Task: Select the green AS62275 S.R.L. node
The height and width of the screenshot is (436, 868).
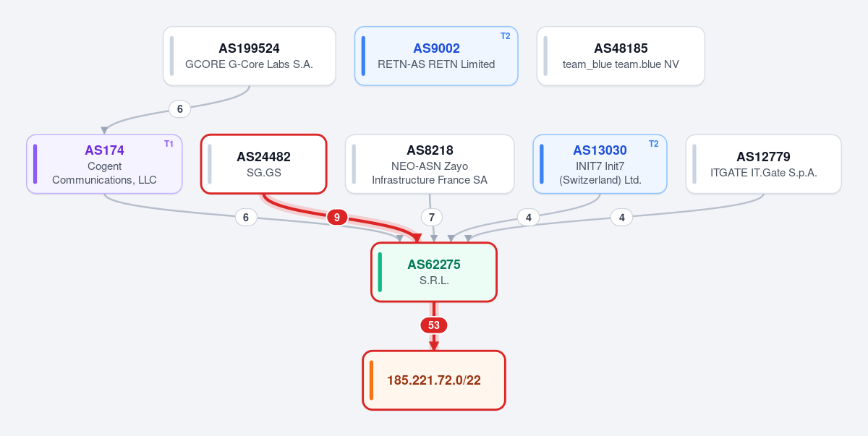Action: [434, 272]
